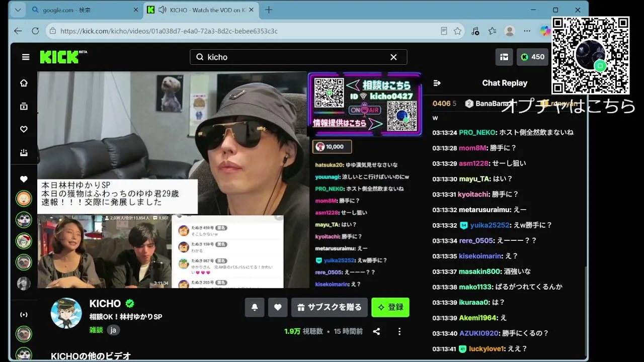Go back in the browser
Screen dimensions: 644x362
click(18, 31)
